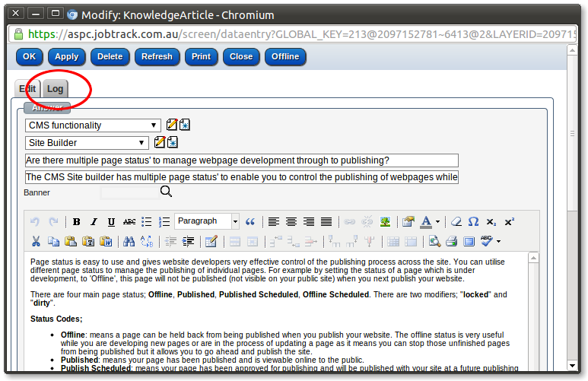Click the Bold formatting icon
Viewport: 588px width, 381px height.
(x=77, y=222)
